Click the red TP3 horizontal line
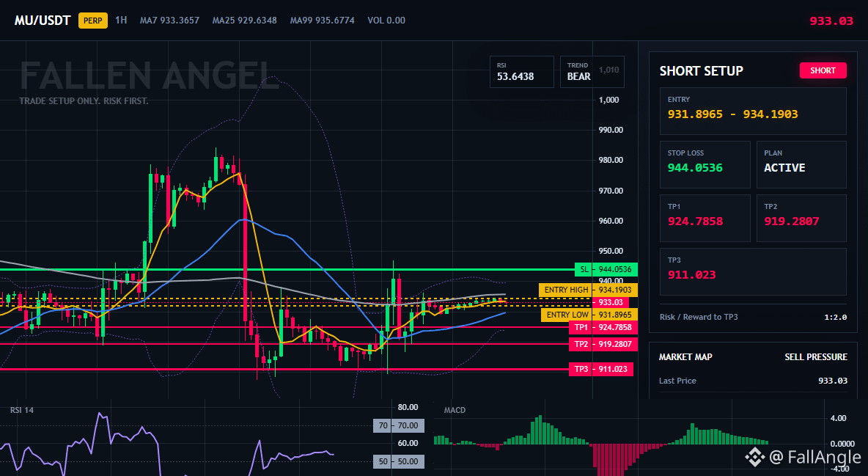Screen dimensions: 868x476 (284, 369)
